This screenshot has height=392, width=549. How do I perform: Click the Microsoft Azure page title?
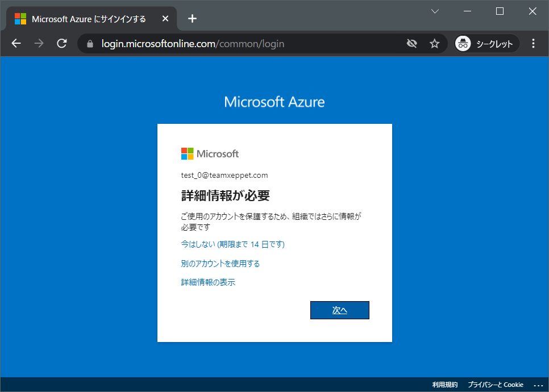pos(274,102)
